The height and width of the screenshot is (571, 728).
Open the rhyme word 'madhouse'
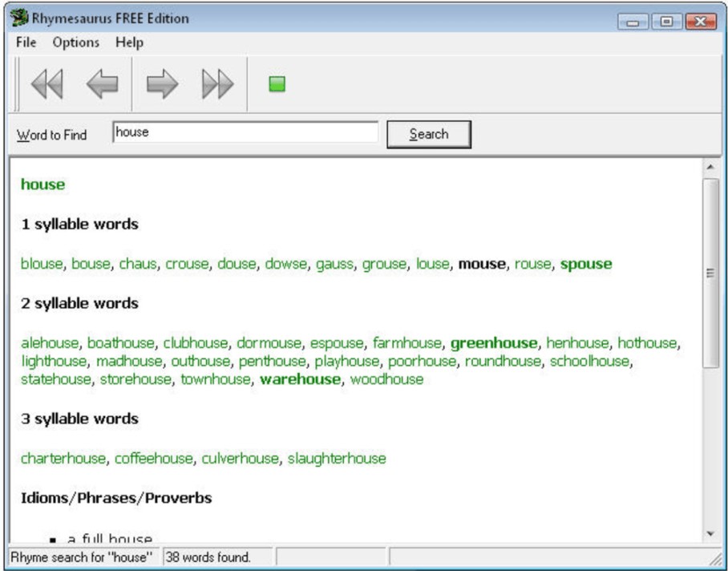(129, 361)
